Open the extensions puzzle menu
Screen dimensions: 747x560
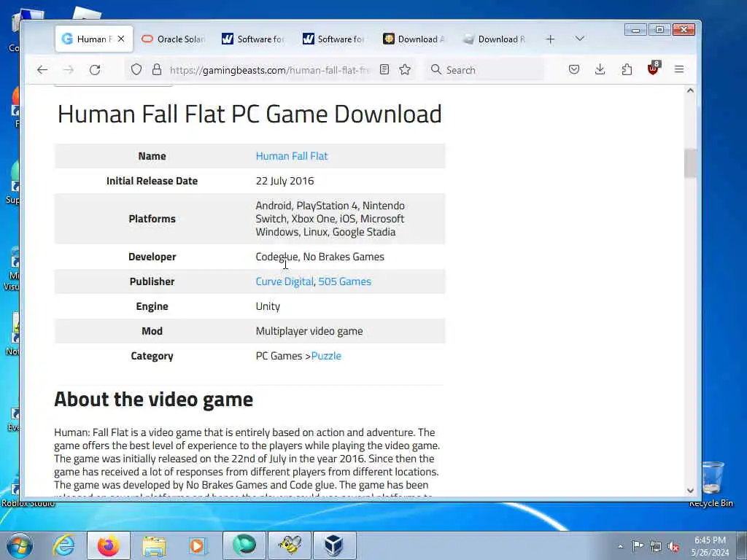tap(627, 70)
